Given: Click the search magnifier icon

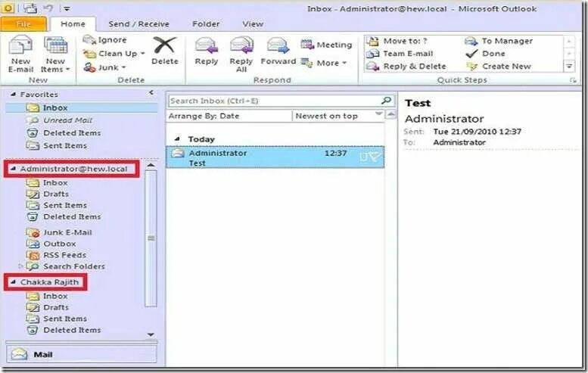Looking at the screenshot, I should [x=386, y=101].
